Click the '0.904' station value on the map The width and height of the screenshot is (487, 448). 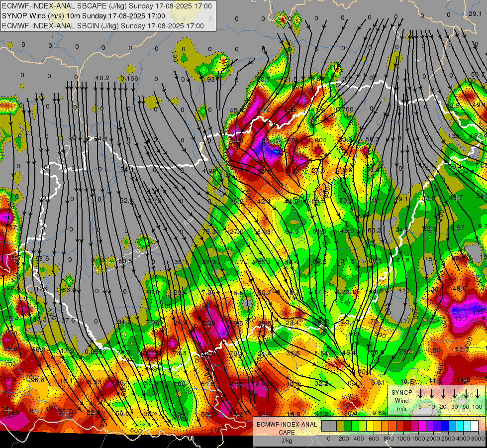pyautogui.click(x=318, y=140)
